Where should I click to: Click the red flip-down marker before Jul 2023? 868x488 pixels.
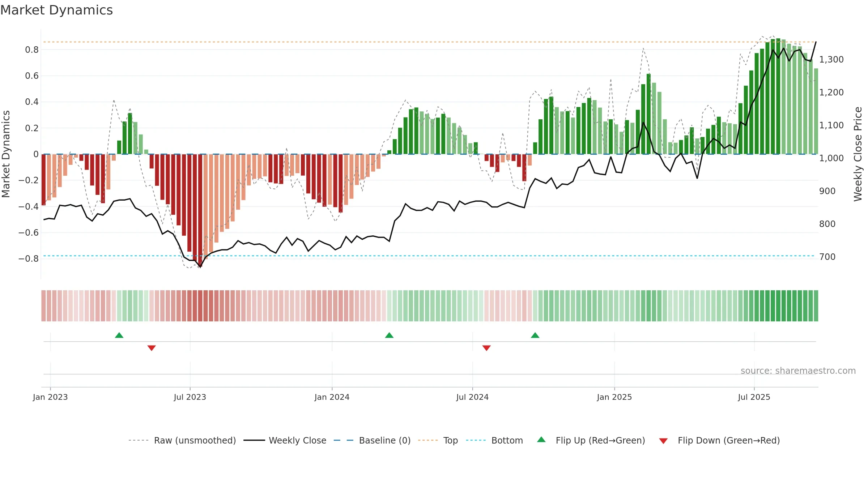(x=152, y=348)
